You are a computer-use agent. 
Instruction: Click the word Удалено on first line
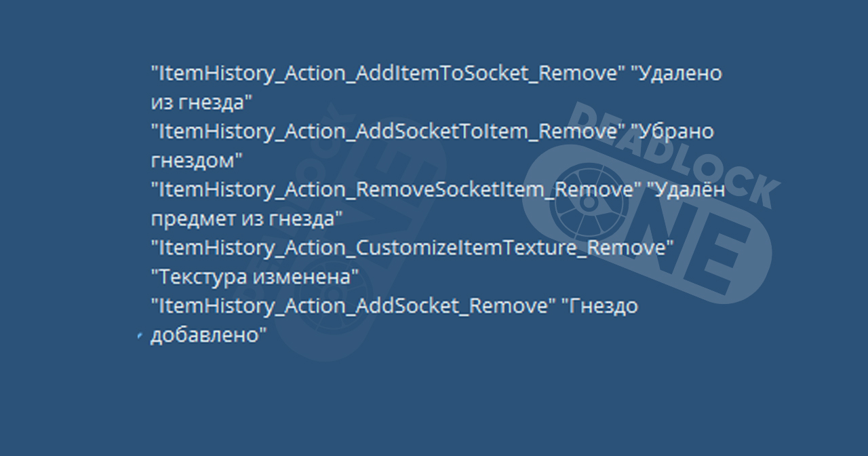[x=676, y=73]
